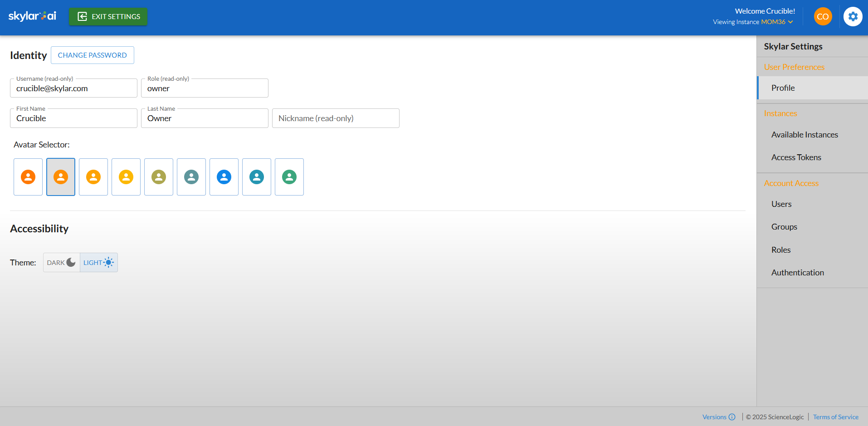Select the bright blue avatar
The image size is (868, 426).
224,177
